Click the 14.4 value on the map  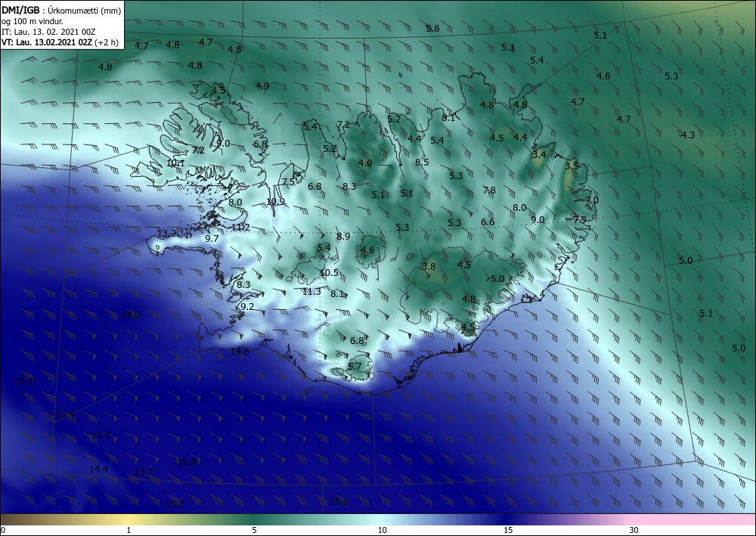(x=98, y=469)
